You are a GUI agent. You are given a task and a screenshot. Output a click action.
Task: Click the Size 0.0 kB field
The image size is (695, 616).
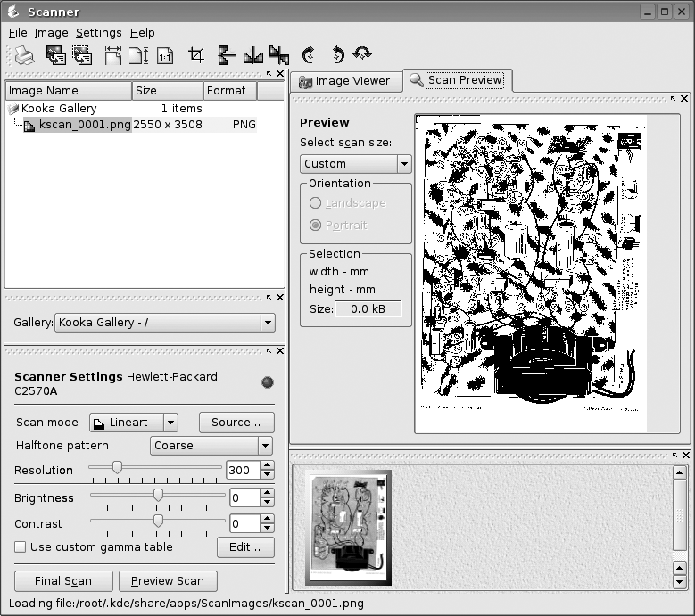[x=368, y=308]
